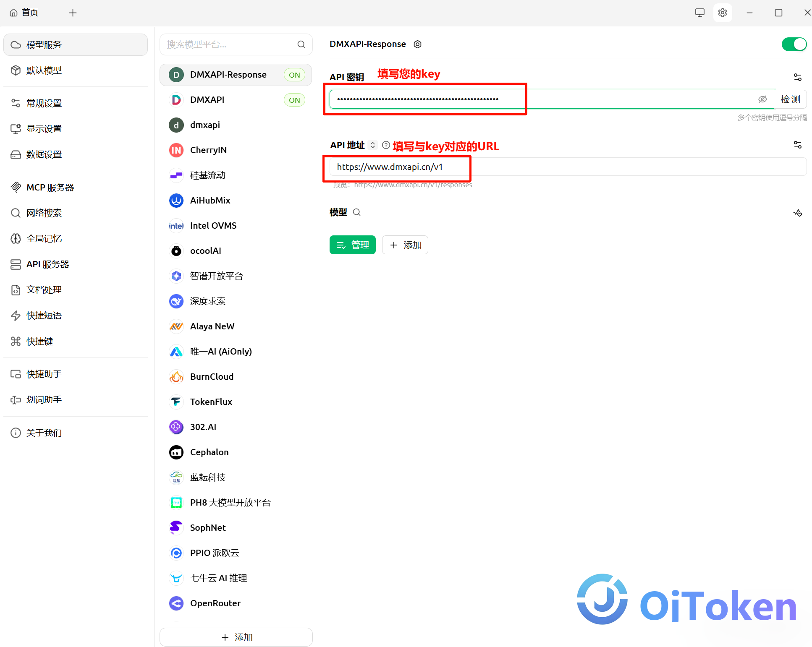The width and height of the screenshot is (812, 647).
Task: Click the 检测 button
Action: click(x=790, y=99)
